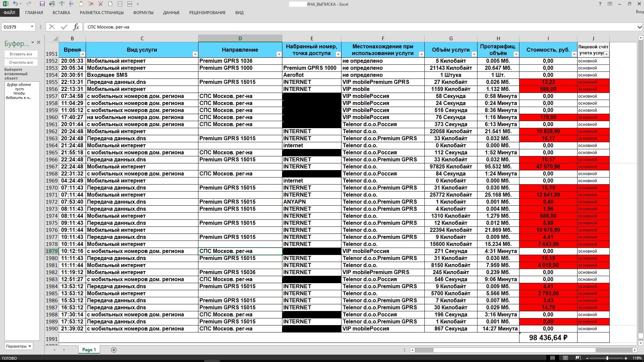Viewport: 644px width, 362px height.
Task: Redo the undone action
Action: pyautogui.click(x=29, y=4)
